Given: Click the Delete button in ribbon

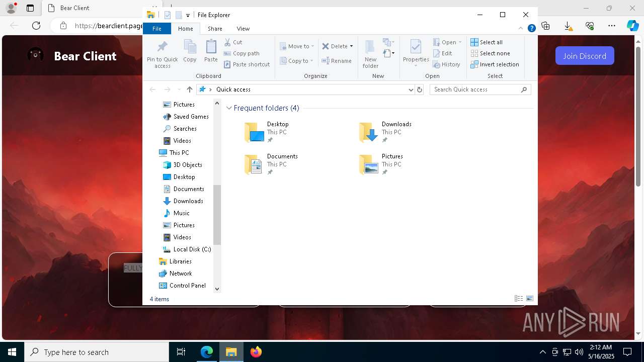Looking at the screenshot, I should click(x=335, y=46).
